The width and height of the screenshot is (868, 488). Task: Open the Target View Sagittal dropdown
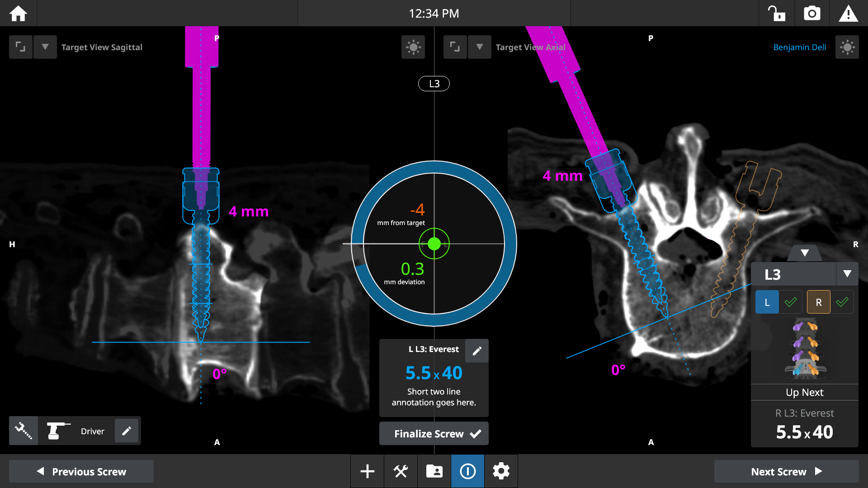pyautogui.click(x=45, y=47)
